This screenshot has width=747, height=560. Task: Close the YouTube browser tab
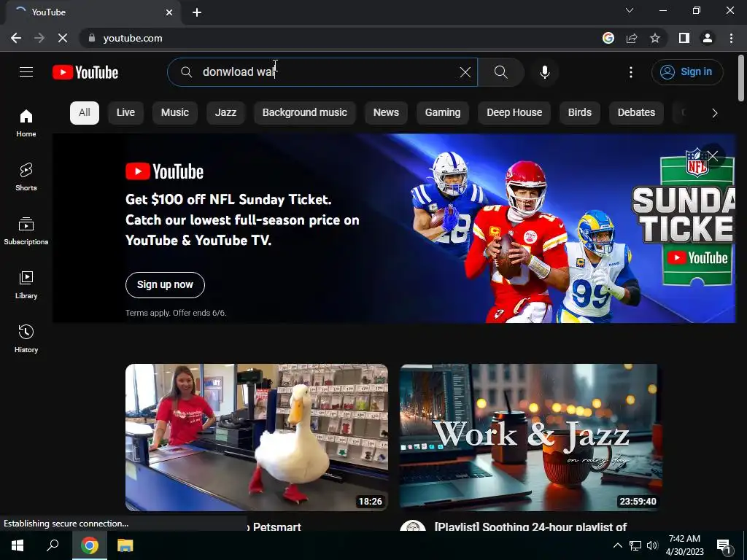pyautogui.click(x=169, y=12)
